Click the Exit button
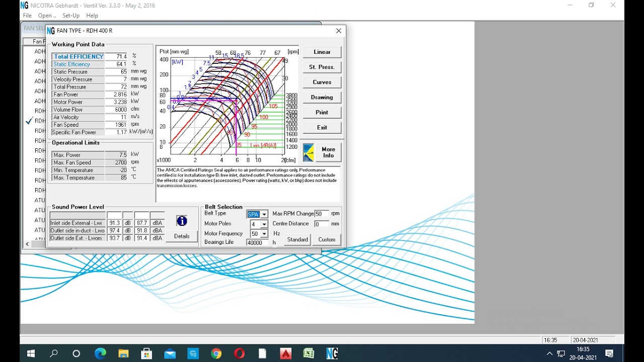 tap(322, 127)
